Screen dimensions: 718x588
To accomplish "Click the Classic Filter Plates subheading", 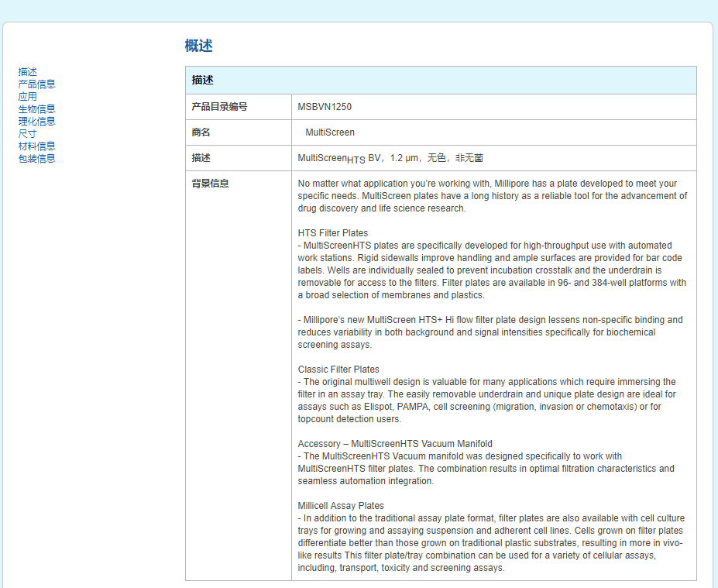I will point(338,370).
